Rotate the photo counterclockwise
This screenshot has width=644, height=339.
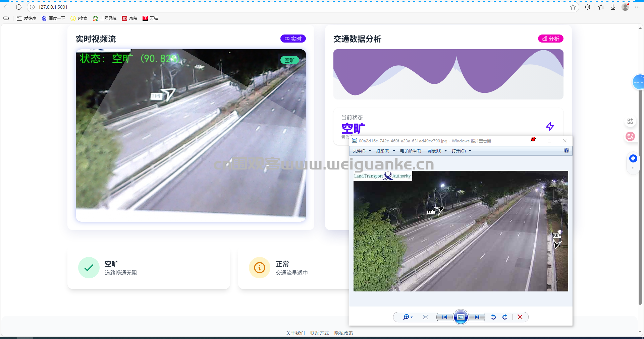click(x=493, y=317)
